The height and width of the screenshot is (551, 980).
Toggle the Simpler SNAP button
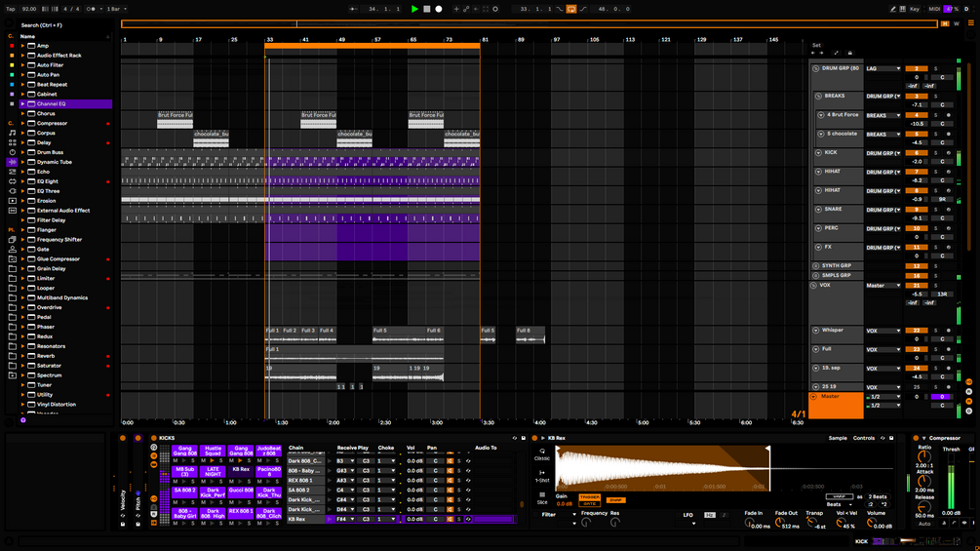615,499
